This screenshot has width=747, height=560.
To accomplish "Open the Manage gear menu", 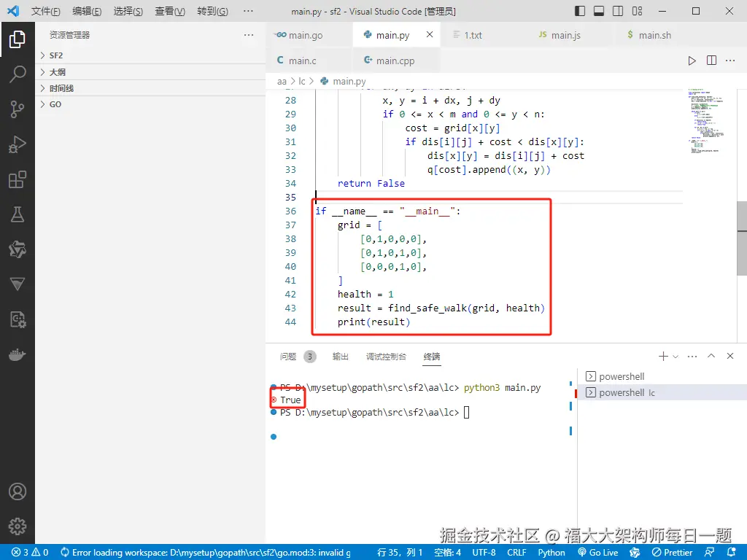I will 18,526.
